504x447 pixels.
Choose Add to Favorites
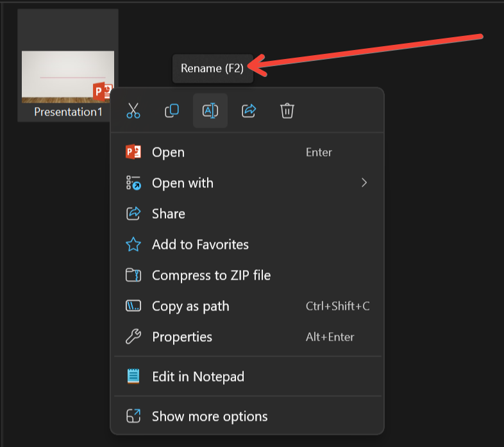coord(200,244)
